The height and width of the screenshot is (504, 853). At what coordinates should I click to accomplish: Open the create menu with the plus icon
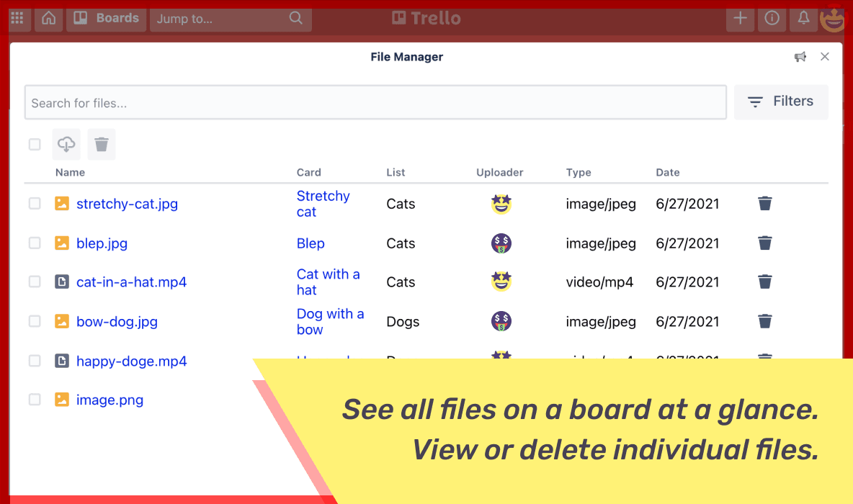740,19
